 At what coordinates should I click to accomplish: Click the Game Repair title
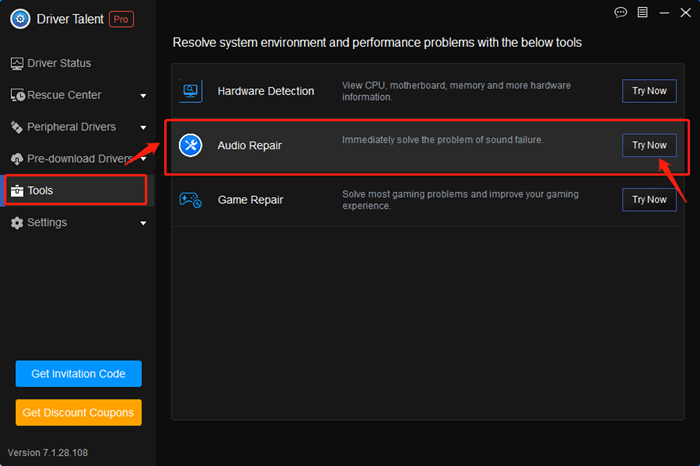coord(250,200)
